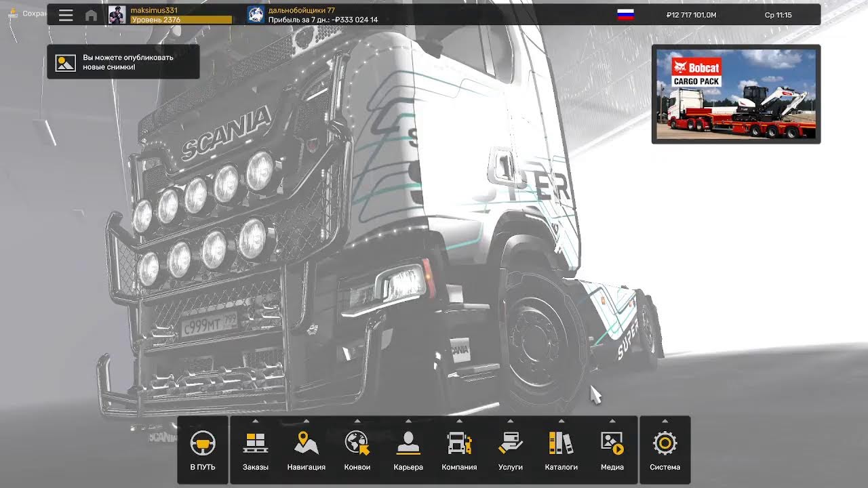Open the Каталоги catalogs menu
The height and width of the screenshot is (488, 868).
click(561, 450)
